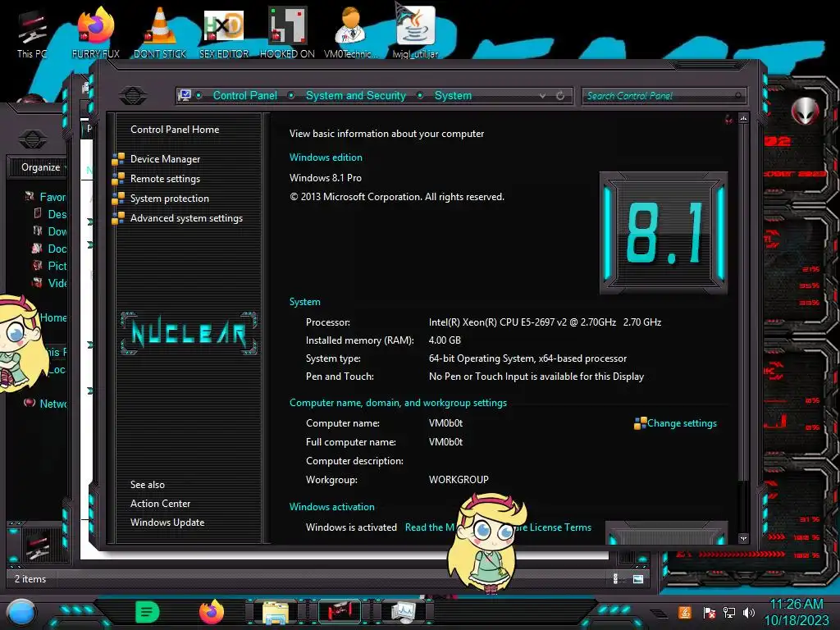Click the scroll down arrow in System window
The image size is (840, 630).
[743, 538]
